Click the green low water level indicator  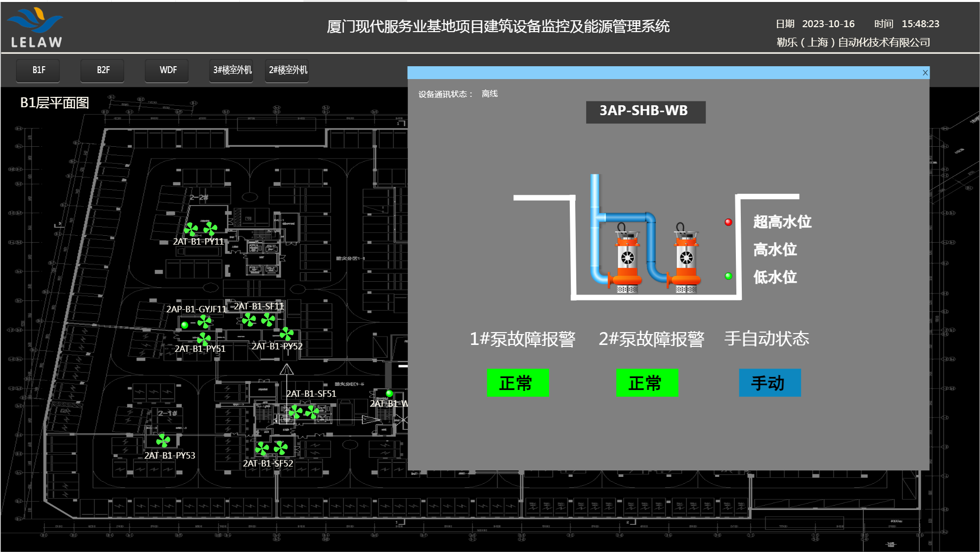(728, 276)
